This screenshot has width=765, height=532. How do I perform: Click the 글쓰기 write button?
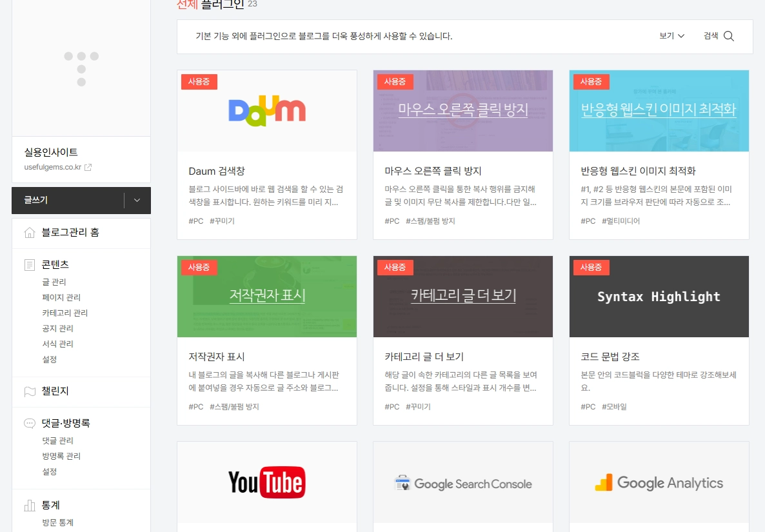click(x=68, y=201)
